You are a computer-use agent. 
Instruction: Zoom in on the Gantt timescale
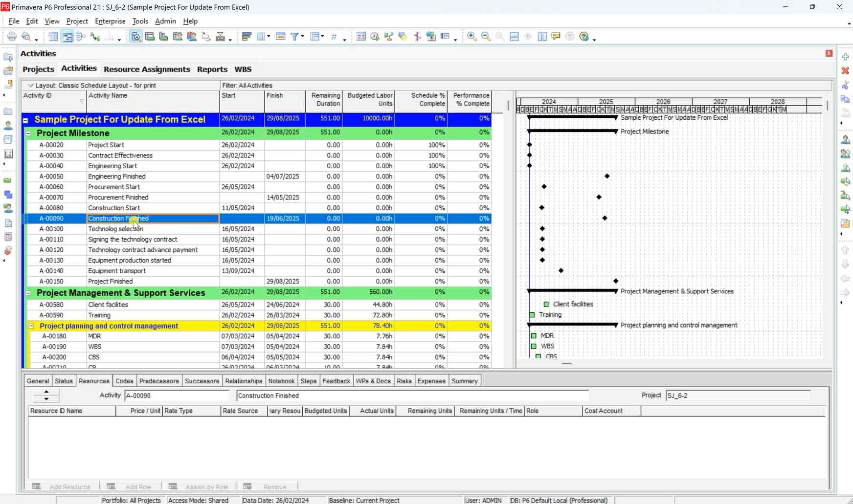point(472,37)
